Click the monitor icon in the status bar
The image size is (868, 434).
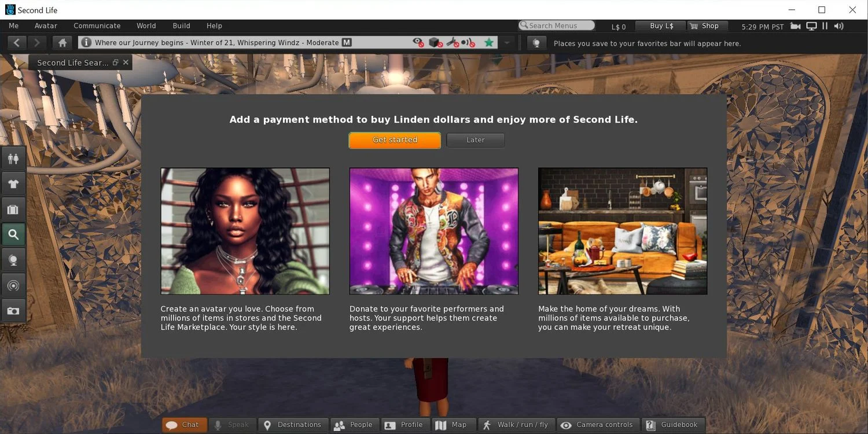pos(811,26)
